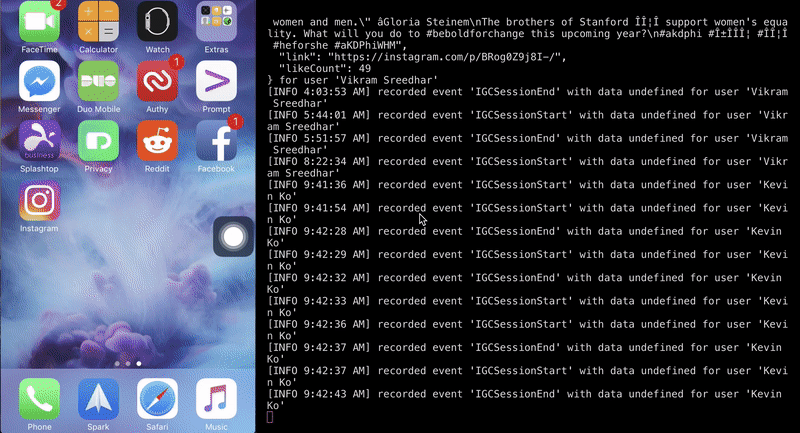Open the Instagram app

click(x=39, y=201)
